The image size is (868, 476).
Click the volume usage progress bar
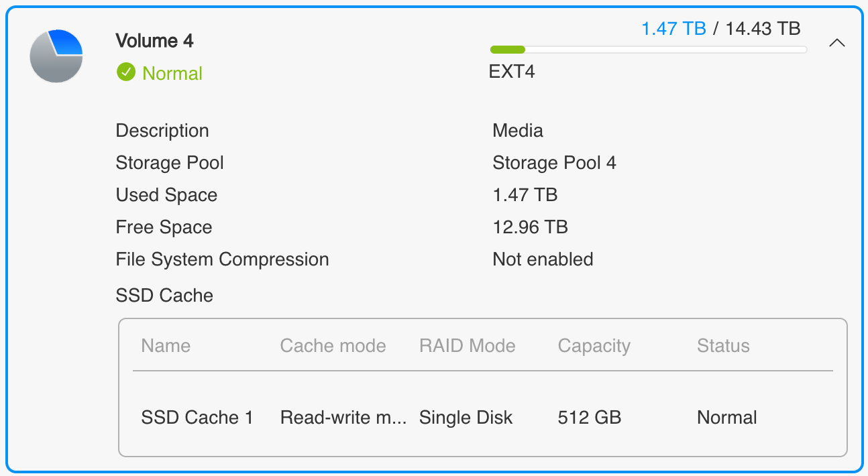click(648, 50)
